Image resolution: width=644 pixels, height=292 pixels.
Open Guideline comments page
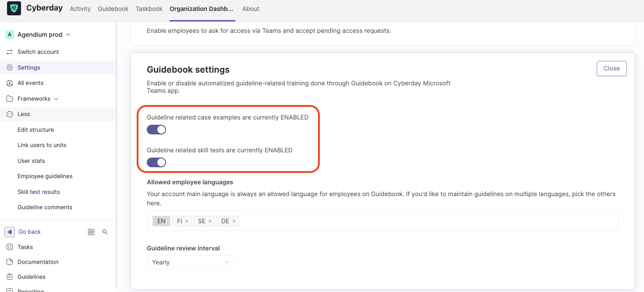[x=45, y=207]
